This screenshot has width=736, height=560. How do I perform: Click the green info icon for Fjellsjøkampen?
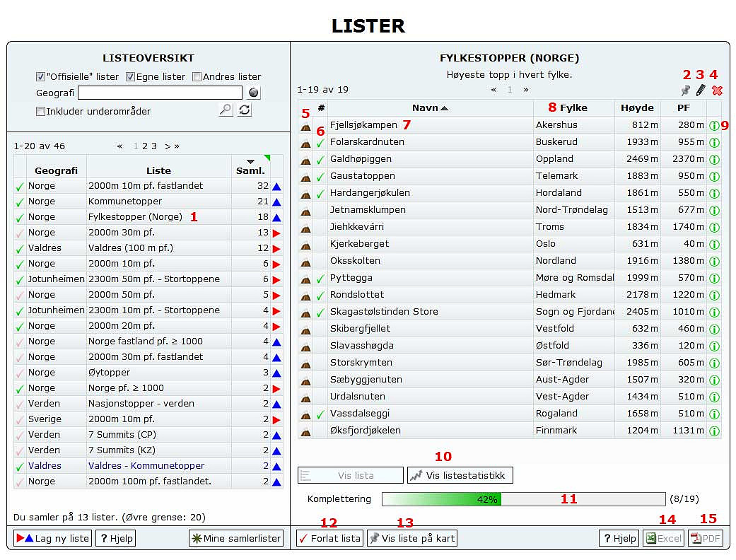[x=714, y=126]
